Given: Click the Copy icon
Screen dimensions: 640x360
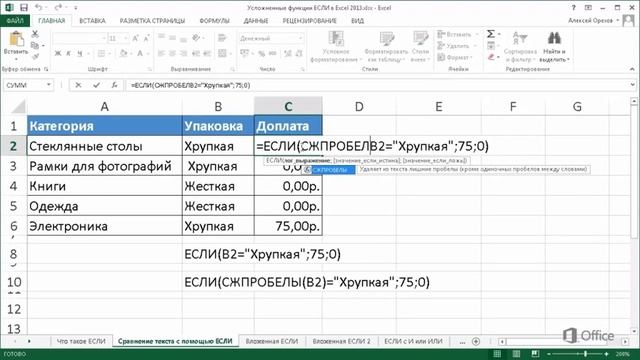Looking at the screenshot, I should tap(35, 45).
